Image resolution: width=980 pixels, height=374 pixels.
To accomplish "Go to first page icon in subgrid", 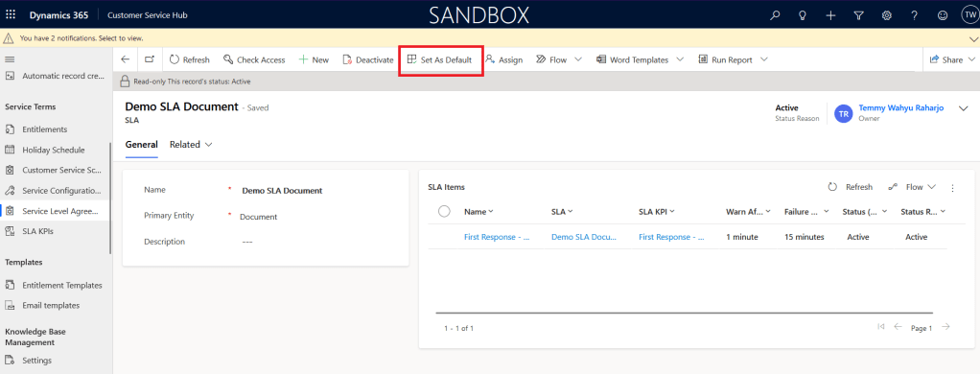I will [x=881, y=326].
